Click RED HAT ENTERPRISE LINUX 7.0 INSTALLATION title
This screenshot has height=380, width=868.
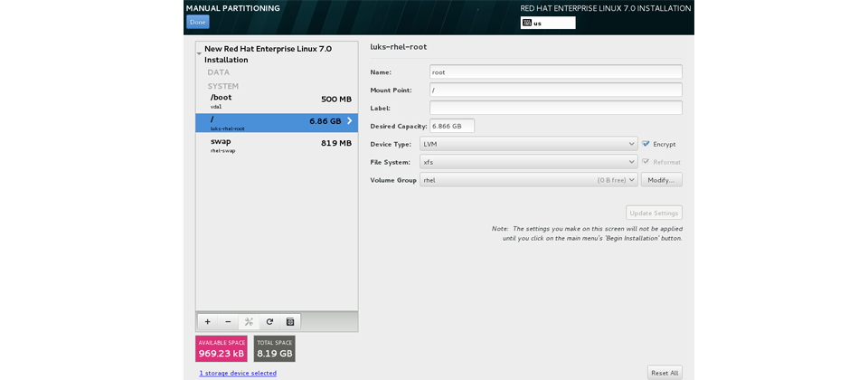(x=606, y=8)
